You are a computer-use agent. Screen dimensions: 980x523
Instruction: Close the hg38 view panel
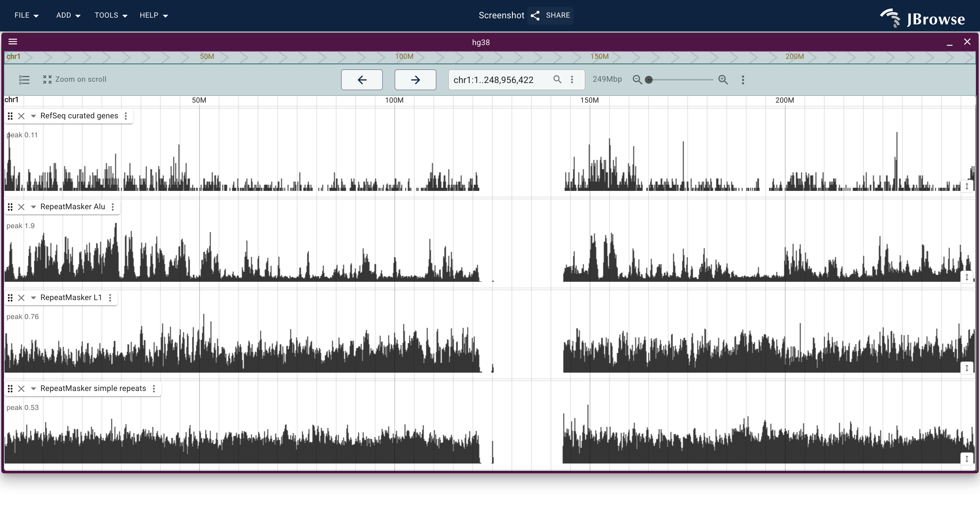(967, 42)
